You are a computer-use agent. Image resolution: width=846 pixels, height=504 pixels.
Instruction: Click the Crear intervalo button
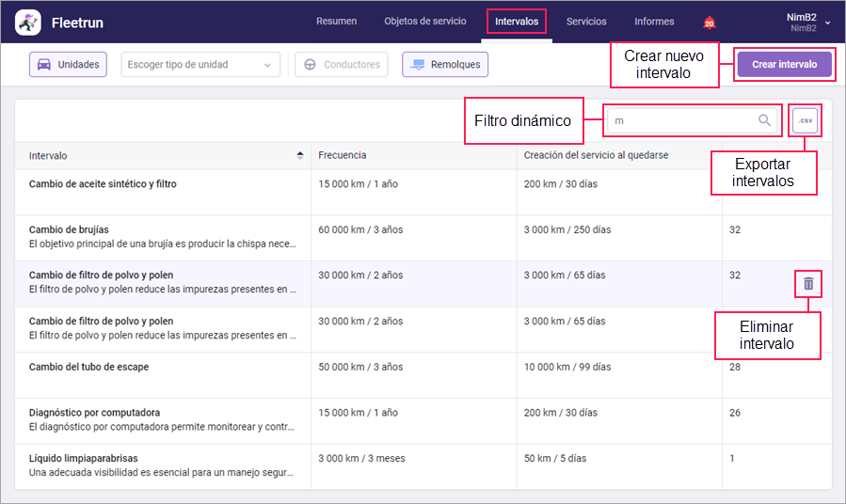tap(785, 64)
